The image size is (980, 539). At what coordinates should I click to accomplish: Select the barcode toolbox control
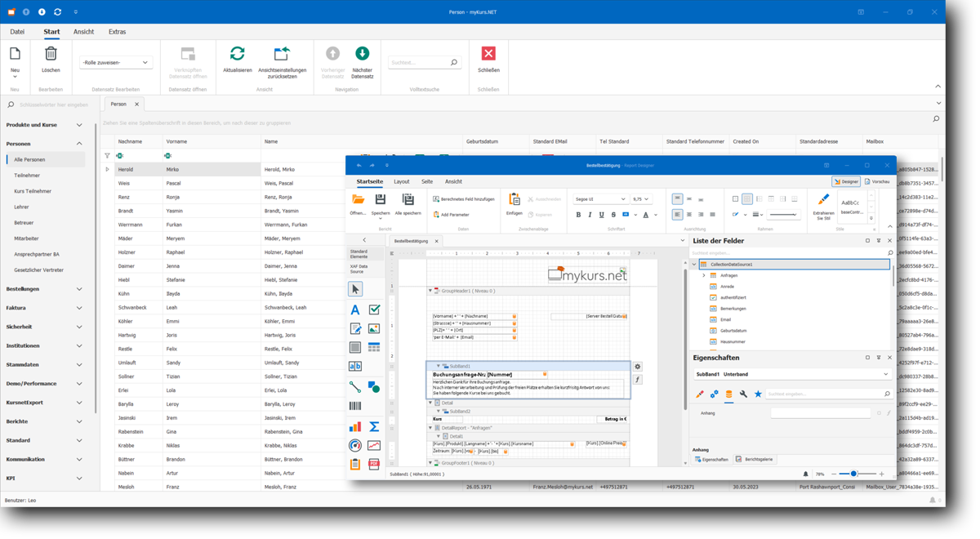pyautogui.click(x=355, y=406)
